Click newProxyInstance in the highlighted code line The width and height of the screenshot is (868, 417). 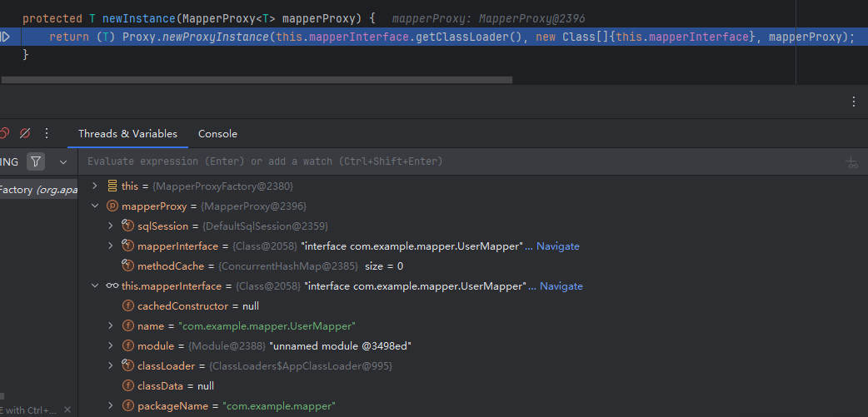[216, 37]
